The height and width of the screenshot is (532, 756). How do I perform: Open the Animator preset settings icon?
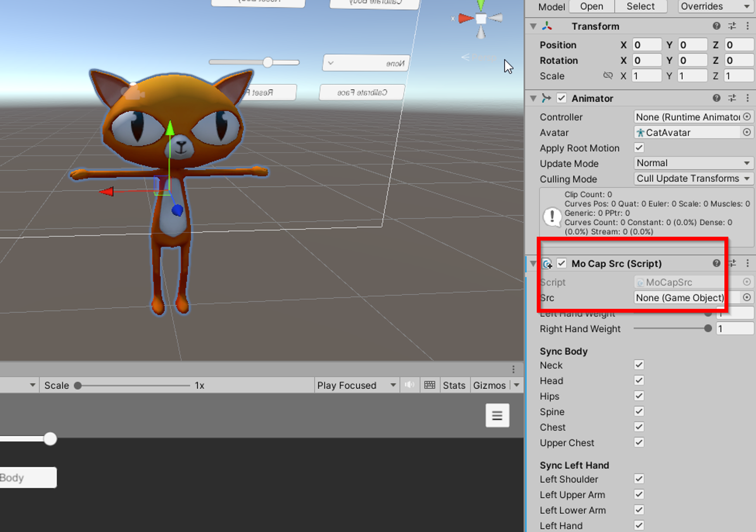click(x=732, y=98)
